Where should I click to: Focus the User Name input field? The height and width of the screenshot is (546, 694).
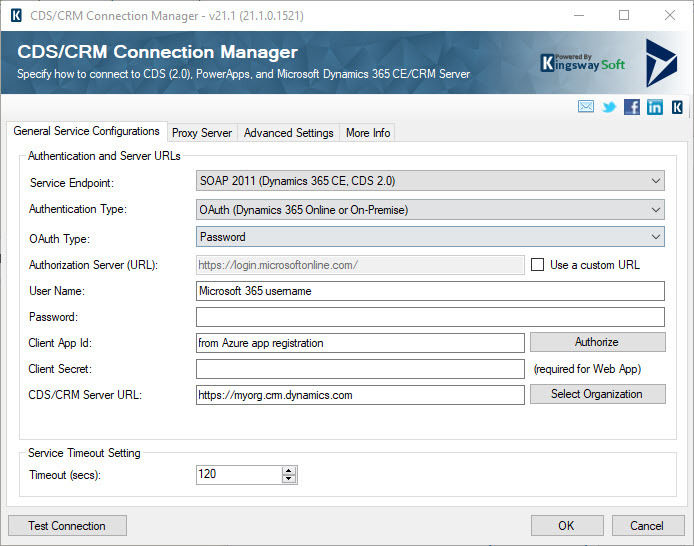click(430, 291)
